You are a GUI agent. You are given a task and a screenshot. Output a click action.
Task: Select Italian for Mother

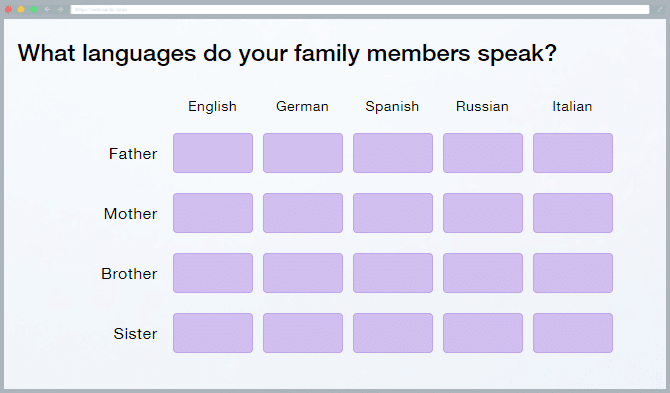(573, 213)
